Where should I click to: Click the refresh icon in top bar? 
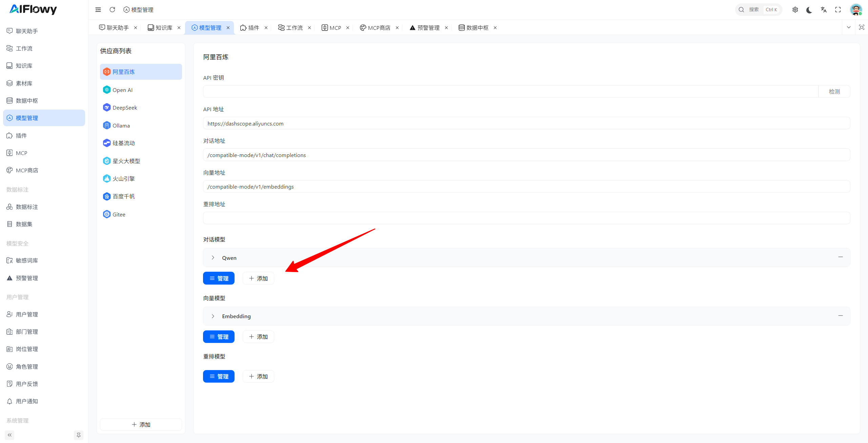click(112, 9)
